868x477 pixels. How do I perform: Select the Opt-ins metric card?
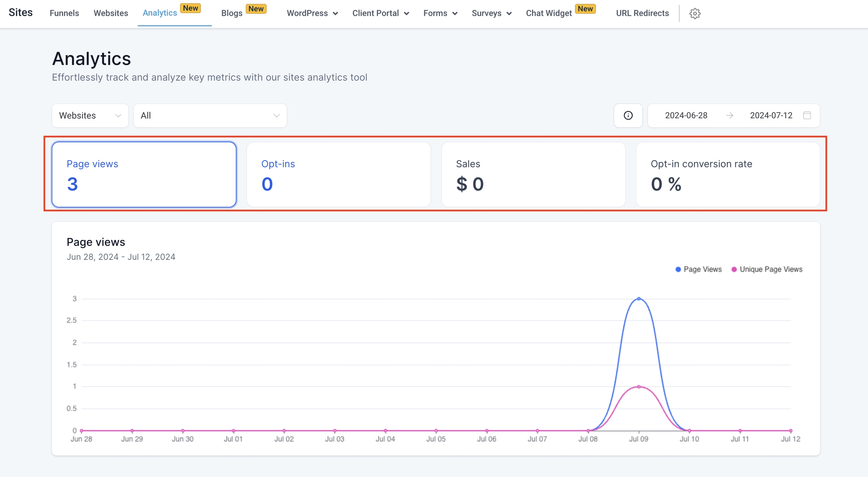pyautogui.click(x=338, y=174)
